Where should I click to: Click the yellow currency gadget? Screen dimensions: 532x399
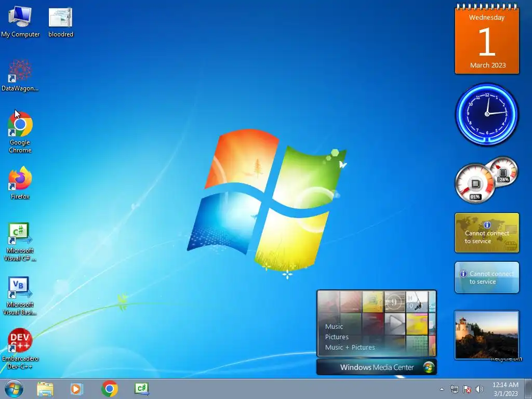coord(487,233)
